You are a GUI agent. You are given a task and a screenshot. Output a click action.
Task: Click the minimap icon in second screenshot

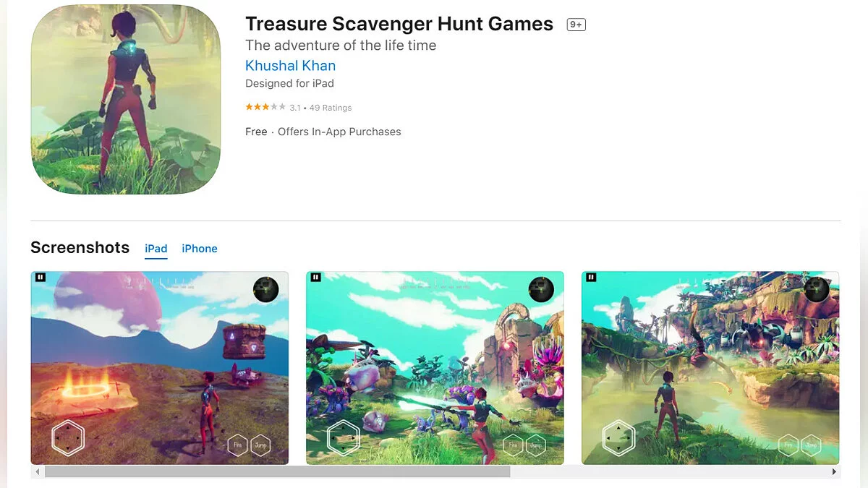[x=541, y=290]
